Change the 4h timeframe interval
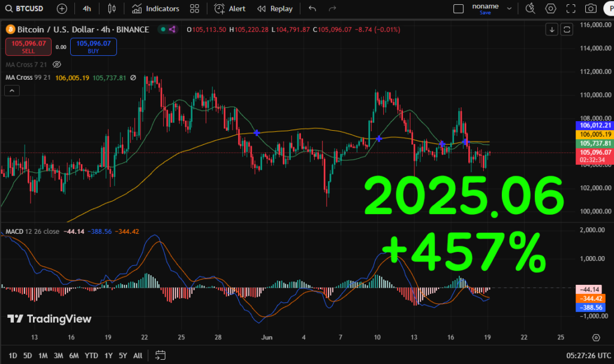 pos(87,8)
